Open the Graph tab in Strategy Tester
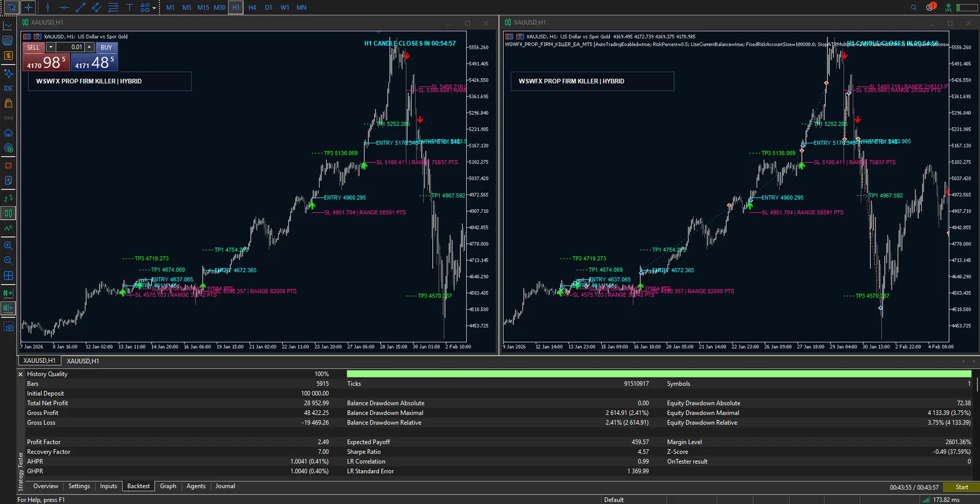Screen dimensions: 980x504 (x=168, y=486)
